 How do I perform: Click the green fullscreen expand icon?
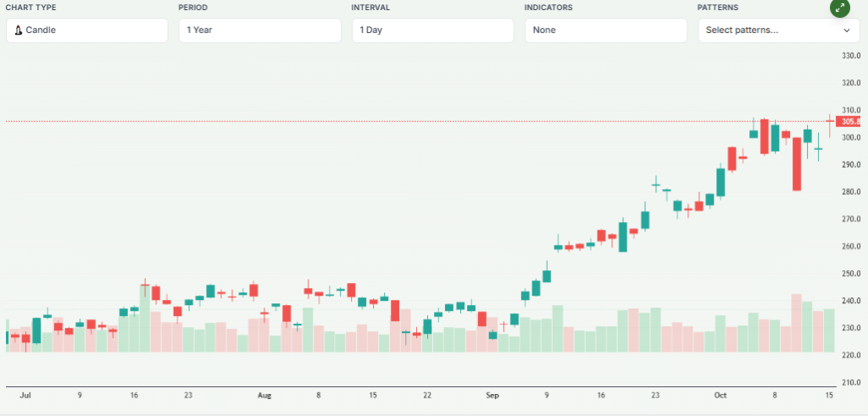[x=839, y=8]
